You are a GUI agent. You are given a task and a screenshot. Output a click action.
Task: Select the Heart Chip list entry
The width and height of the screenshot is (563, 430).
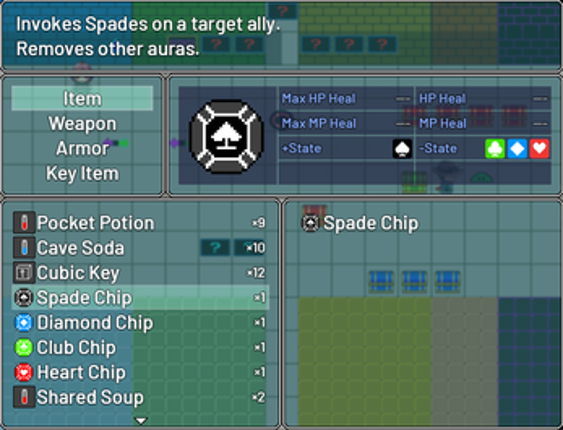coord(140,372)
